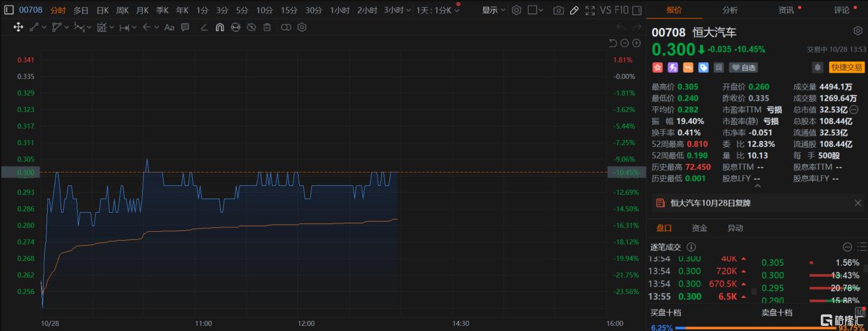Open the 评论 comments tab
Viewport: 868px width, 331px height.
coord(841,10)
